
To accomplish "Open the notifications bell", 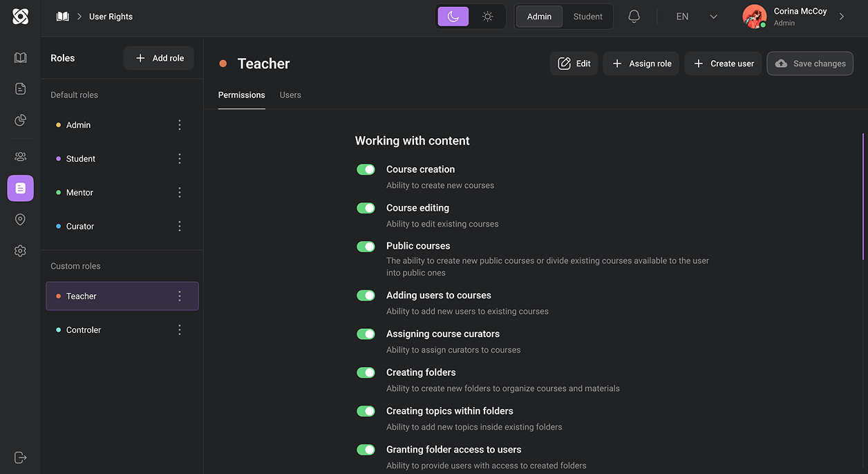I will coord(634,16).
